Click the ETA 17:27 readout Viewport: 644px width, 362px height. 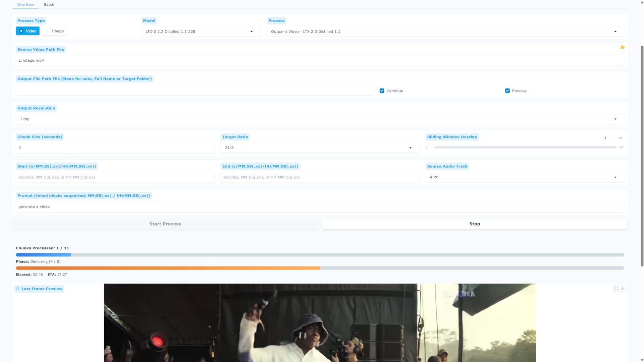point(57,275)
